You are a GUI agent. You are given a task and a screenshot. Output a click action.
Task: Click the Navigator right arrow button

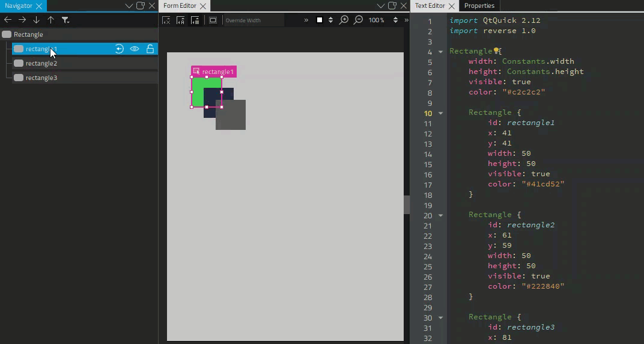pos(22,20)
